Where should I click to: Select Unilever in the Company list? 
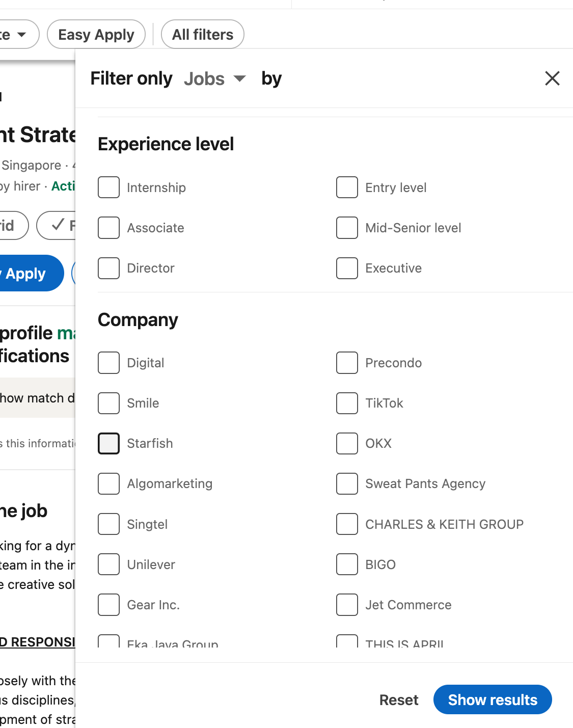coord(108,564)
